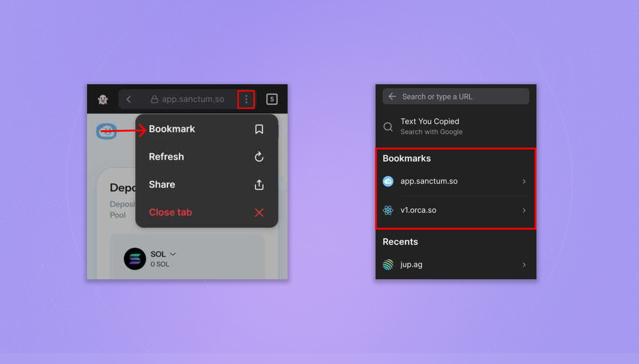
Task: Click the v1.orca.so atom favicon
Action: pyautogui.click(x=388, y=210)
